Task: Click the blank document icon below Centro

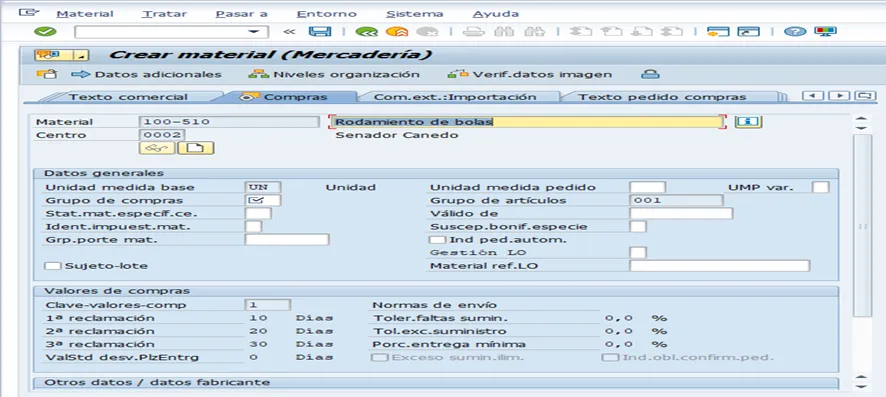Action: pos(196,148)
